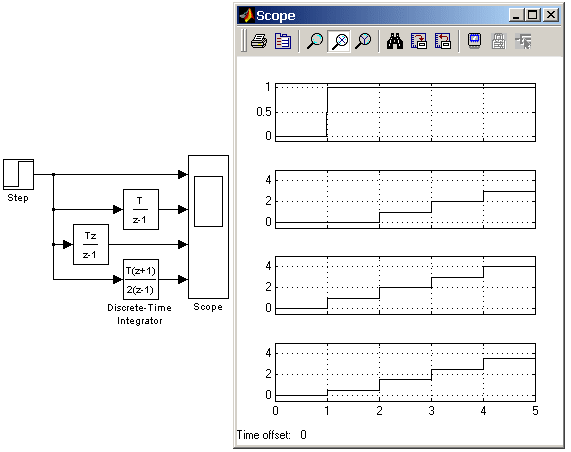Select the Zoom Y-axis magnifier
Screen dimensions: 571x452
(363, 41)
